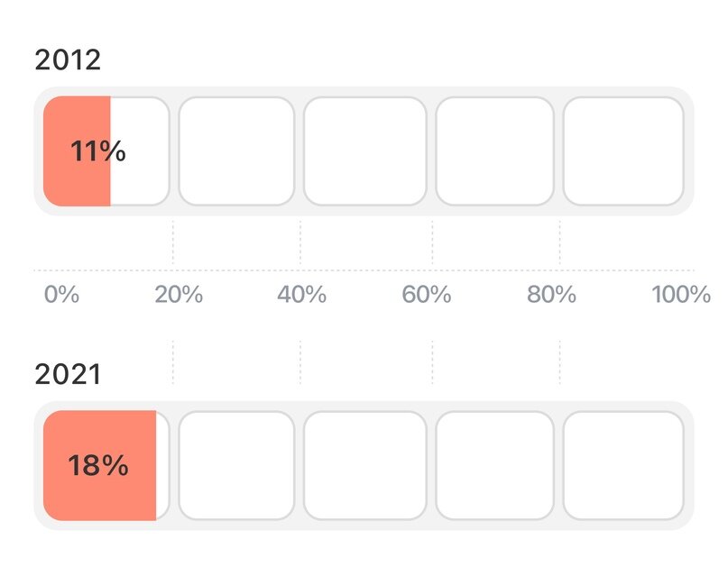Select the 2012 bar's last empty box

click(623, 151)
